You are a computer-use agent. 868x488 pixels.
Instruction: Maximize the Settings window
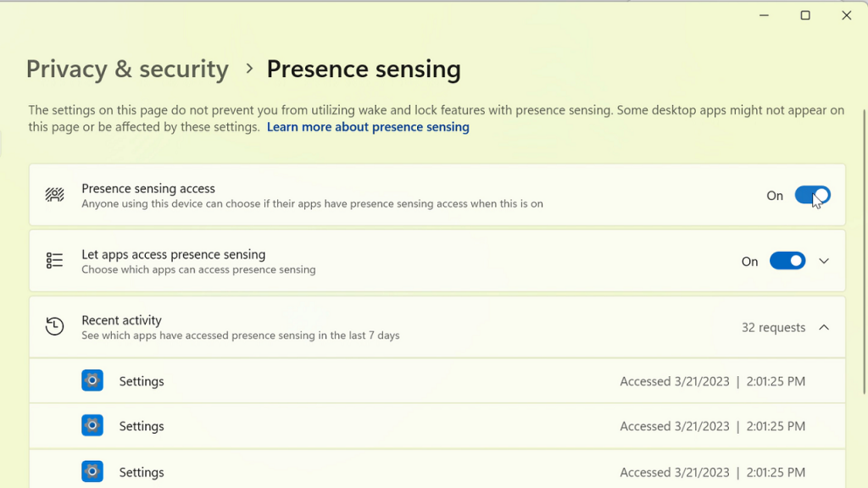805,15
